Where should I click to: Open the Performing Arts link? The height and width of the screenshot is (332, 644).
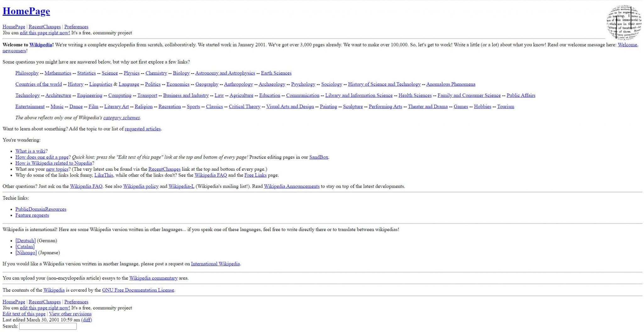click(x=385, y=107)
